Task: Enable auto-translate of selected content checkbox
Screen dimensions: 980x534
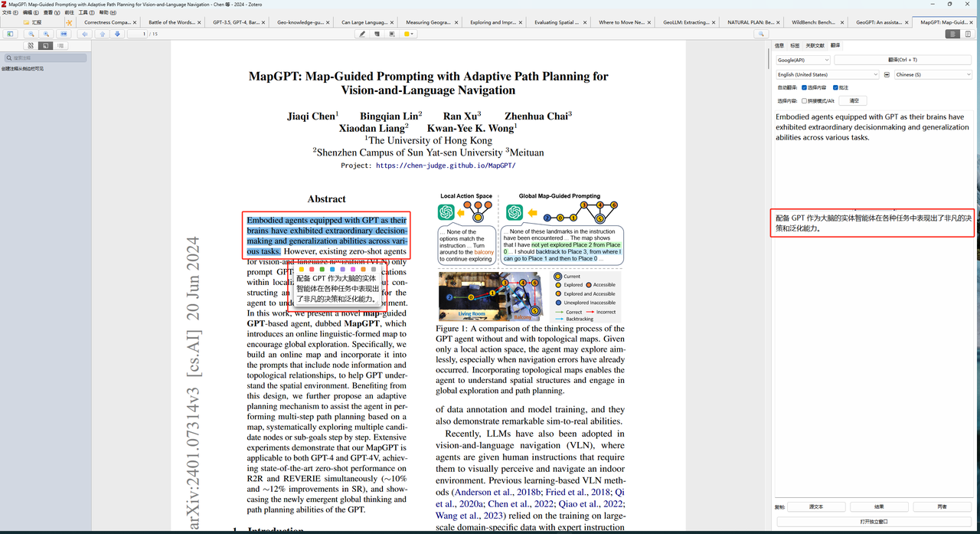Action: [x=804, y=87]
